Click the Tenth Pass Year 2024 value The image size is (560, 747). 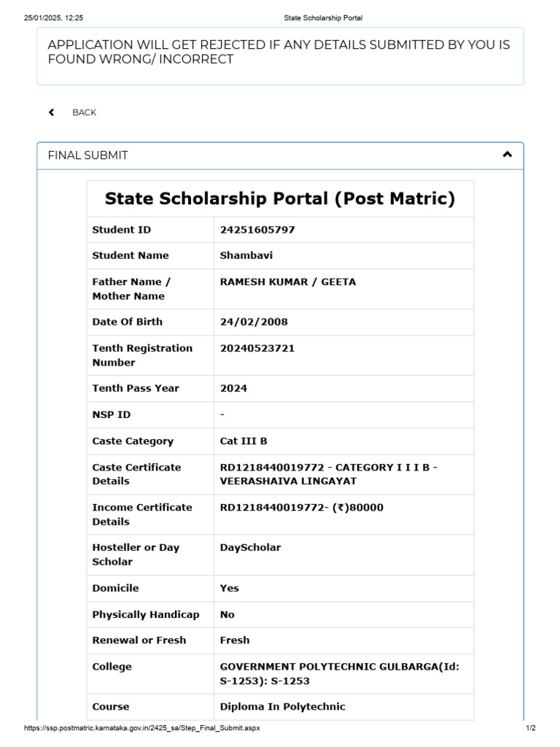pyautogui.click(x=233, y=388)
